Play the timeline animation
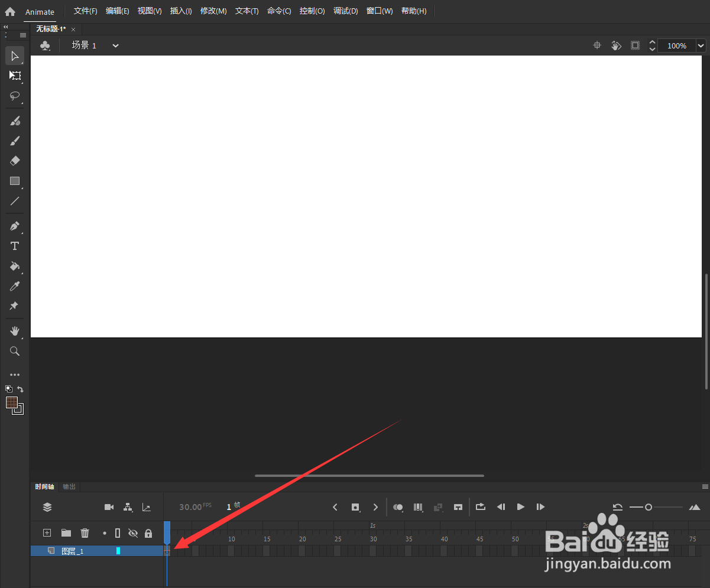710x588 pixels. (x=520, y=507)
